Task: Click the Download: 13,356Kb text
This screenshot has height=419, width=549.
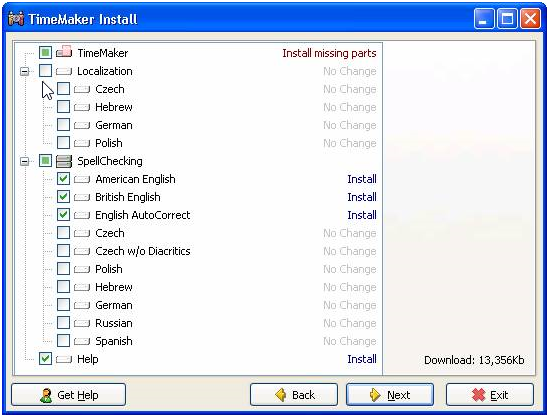Action: 474,360
